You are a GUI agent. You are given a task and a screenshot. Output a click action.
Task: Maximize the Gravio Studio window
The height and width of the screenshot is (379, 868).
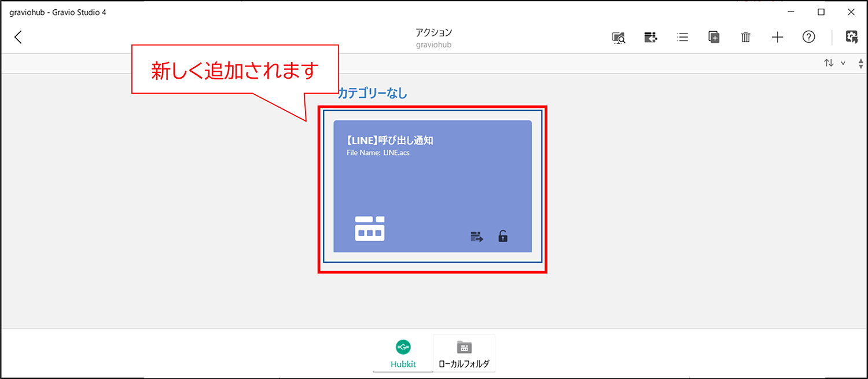coord(821,12)
